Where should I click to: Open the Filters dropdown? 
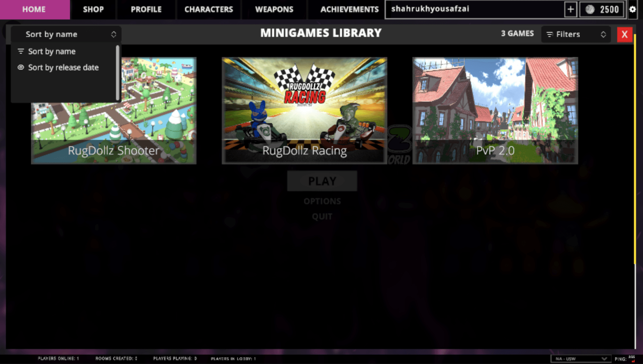[x=576, y=34]
